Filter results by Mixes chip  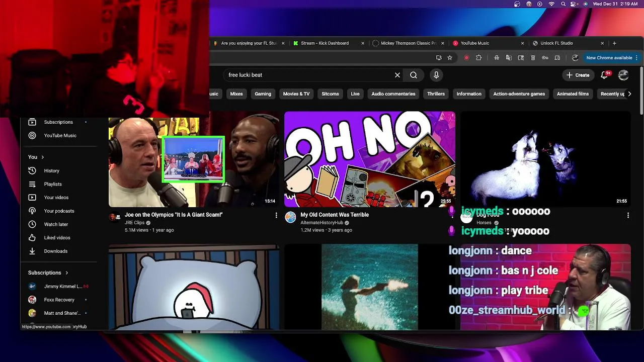[236, 94]
